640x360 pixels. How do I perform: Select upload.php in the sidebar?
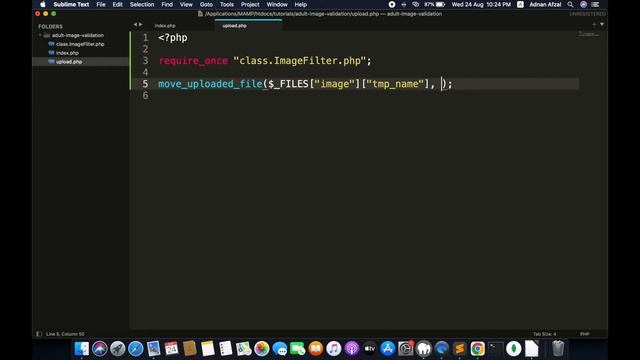click(x=69, y=62)
